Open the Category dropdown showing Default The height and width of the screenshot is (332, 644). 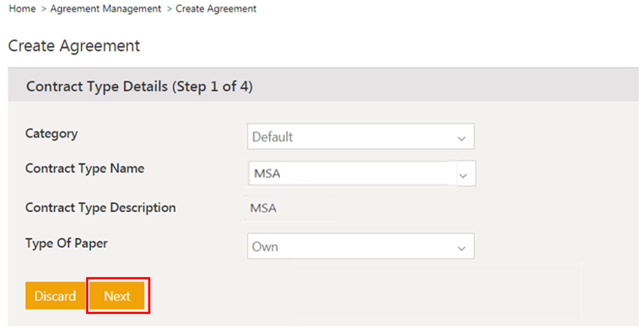pyautogui.click(x=352, y=137)
